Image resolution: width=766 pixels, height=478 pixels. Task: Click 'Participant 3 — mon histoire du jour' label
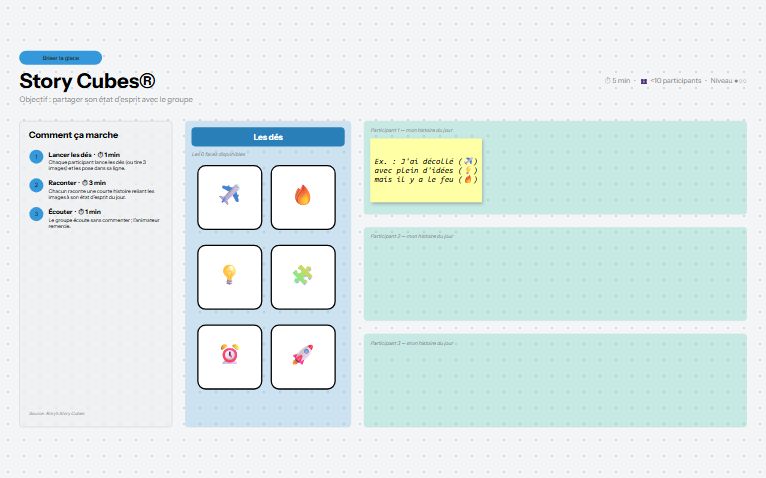tap(412, 343)
